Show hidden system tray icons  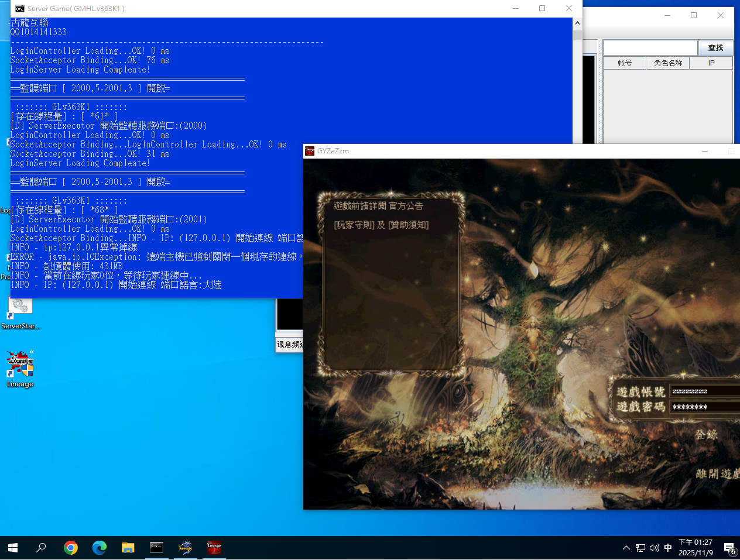pyautogui.click(x=626, y=548)
